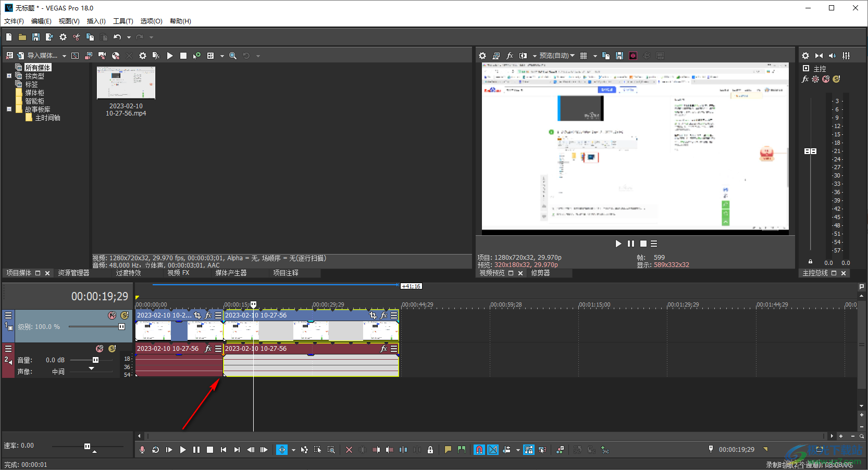Screen dimensions: 868x470
Task: Select the normal edit tool in transport bar
Action: [x=282, y=450]
